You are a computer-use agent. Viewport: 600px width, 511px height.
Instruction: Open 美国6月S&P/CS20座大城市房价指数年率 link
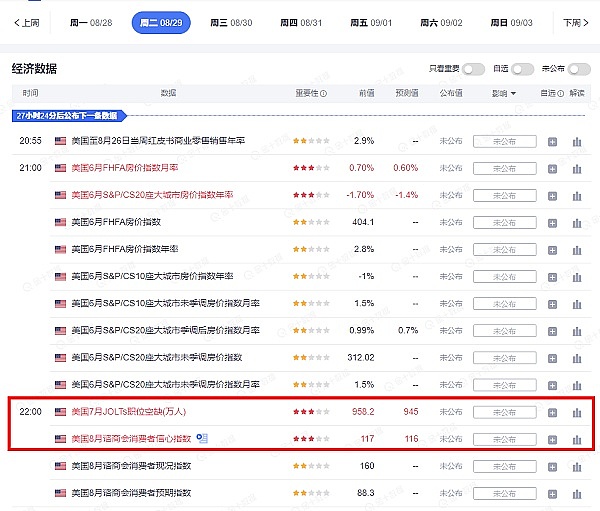click(x=152, y=195)
